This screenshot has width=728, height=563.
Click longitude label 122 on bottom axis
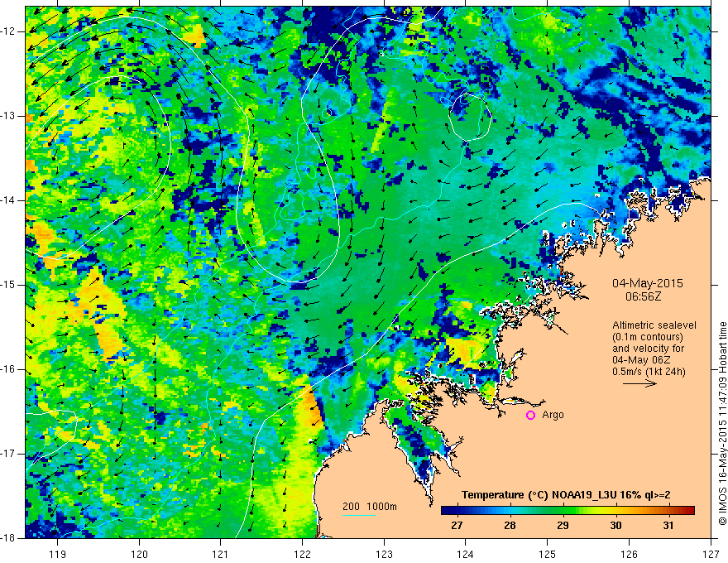[302, 554]
